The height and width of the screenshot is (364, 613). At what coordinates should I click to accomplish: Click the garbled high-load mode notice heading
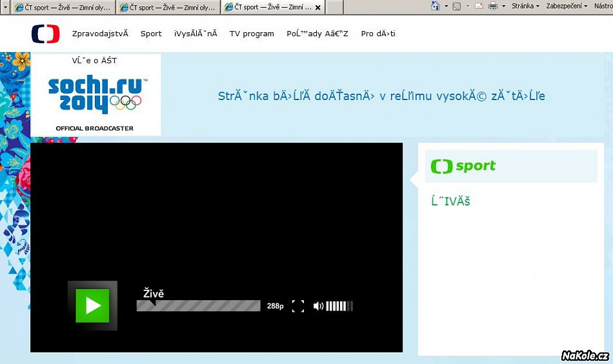[x=381, y=96]
